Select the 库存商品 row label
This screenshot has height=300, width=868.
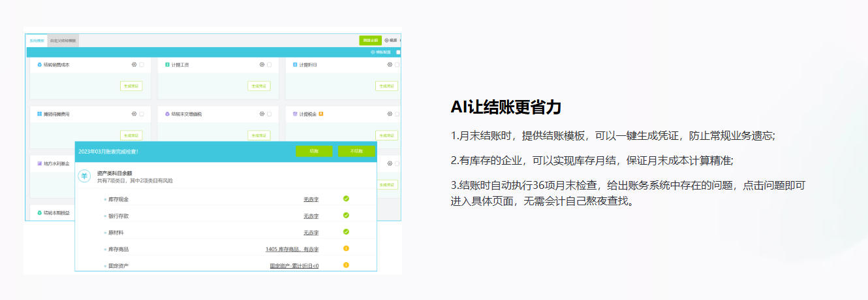[x=119, y=249]
